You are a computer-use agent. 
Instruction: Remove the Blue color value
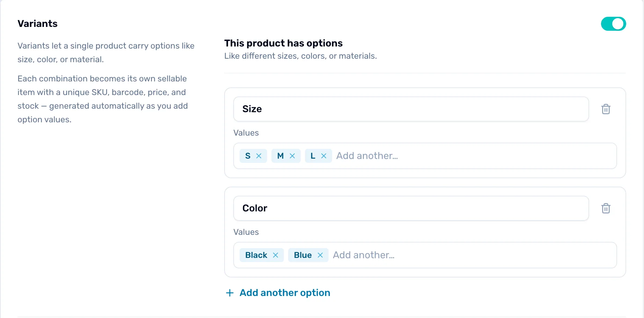[320, 255]
